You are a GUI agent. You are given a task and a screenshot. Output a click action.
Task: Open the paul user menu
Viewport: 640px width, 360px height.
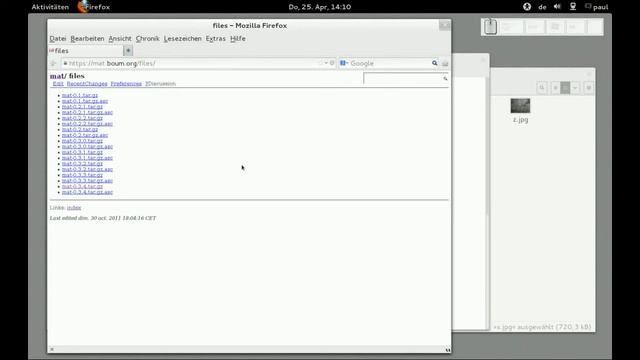(597, 7)
